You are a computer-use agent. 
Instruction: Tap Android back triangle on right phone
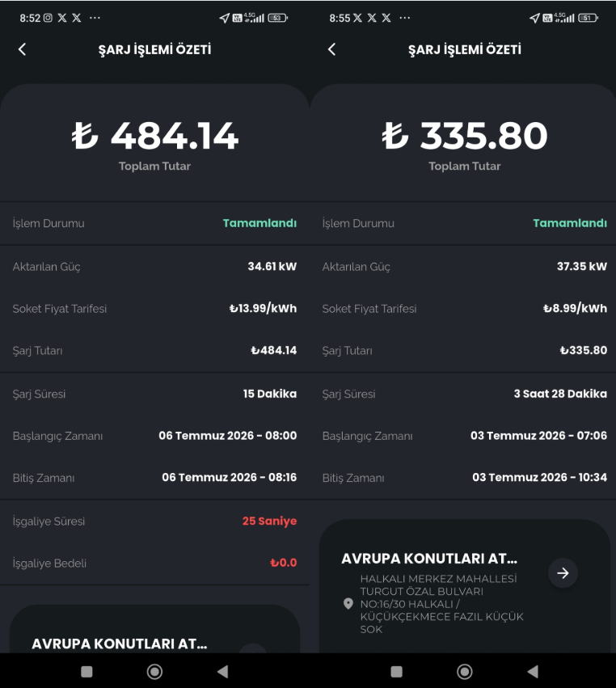pyautogui.click(x=533, y=671)
